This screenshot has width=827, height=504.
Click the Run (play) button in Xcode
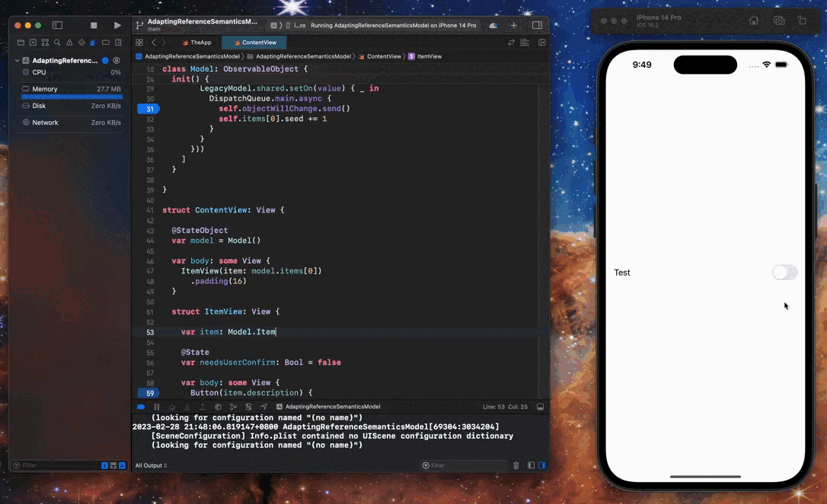click(x=117, y=25)
